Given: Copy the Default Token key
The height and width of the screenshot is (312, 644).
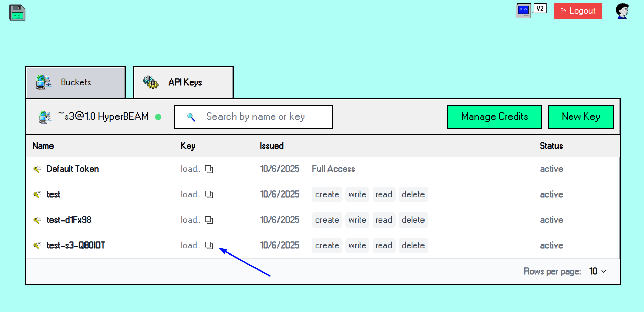Looking at the screenshot, I should point(209,169).
